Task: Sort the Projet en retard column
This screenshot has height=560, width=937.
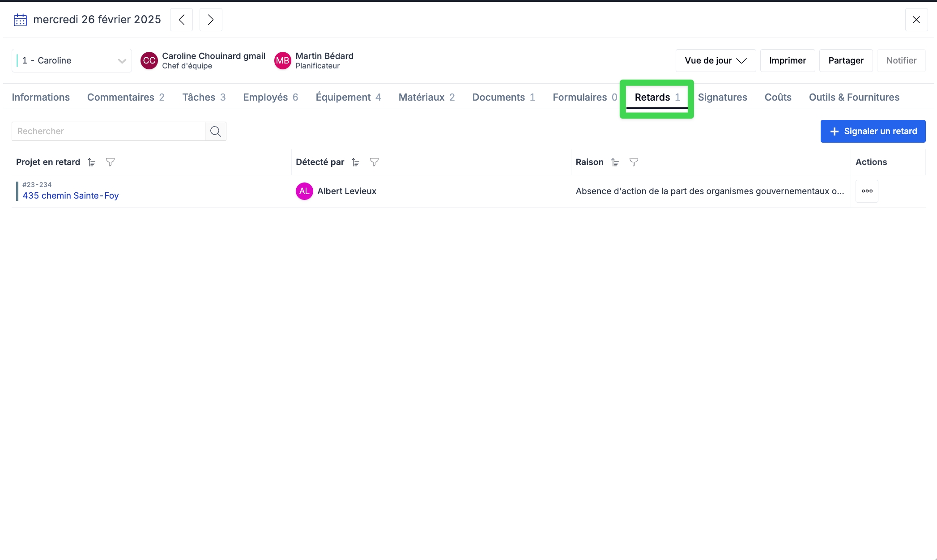Action: coord(92,162)
